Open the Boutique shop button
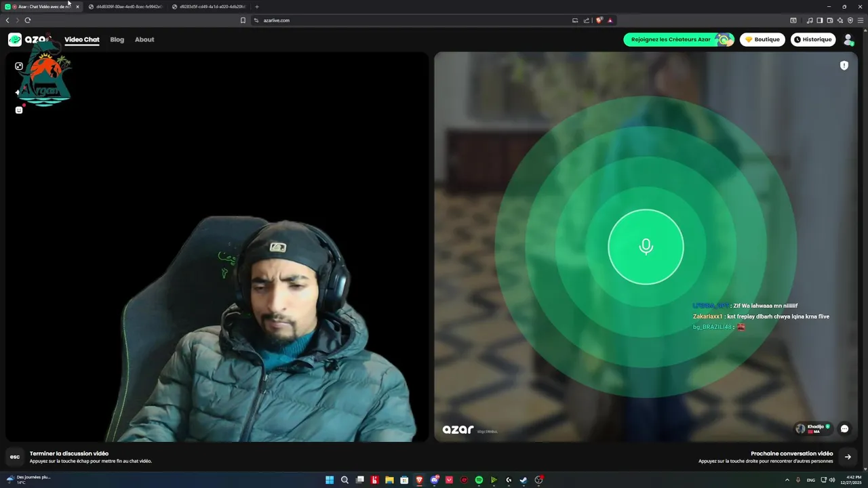 [762, 39]
